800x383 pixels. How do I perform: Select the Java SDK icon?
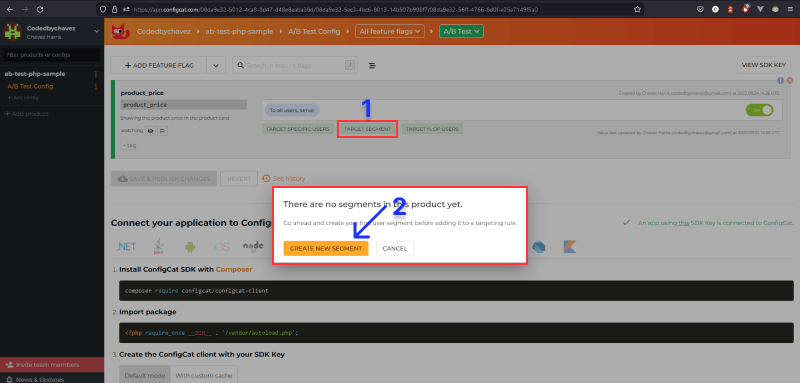[158, 247]
